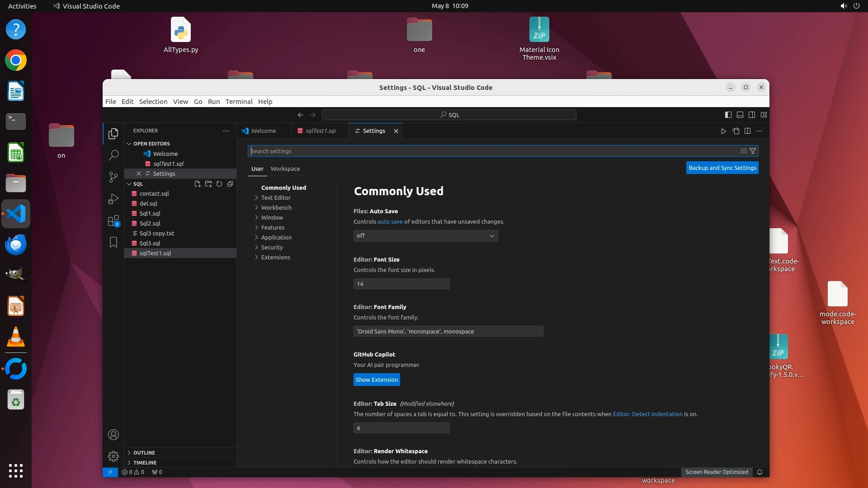Image resolution: width=868 pixels, height=488 pixels.
Task: Open Run and Debug view
Action: coord(113,199)
